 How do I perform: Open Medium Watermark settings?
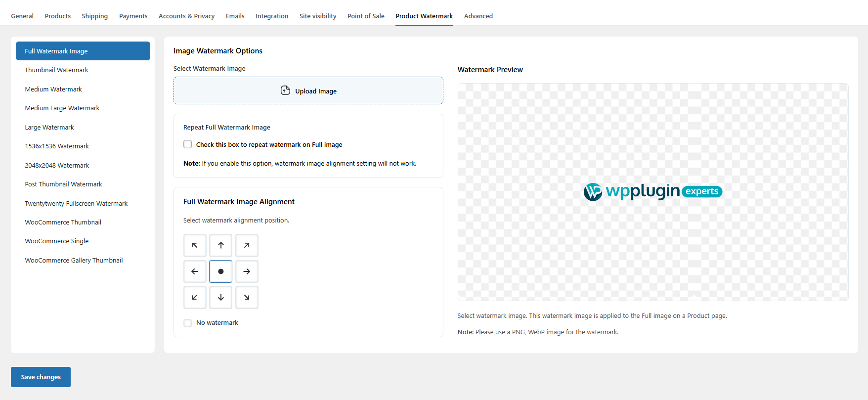53,89
